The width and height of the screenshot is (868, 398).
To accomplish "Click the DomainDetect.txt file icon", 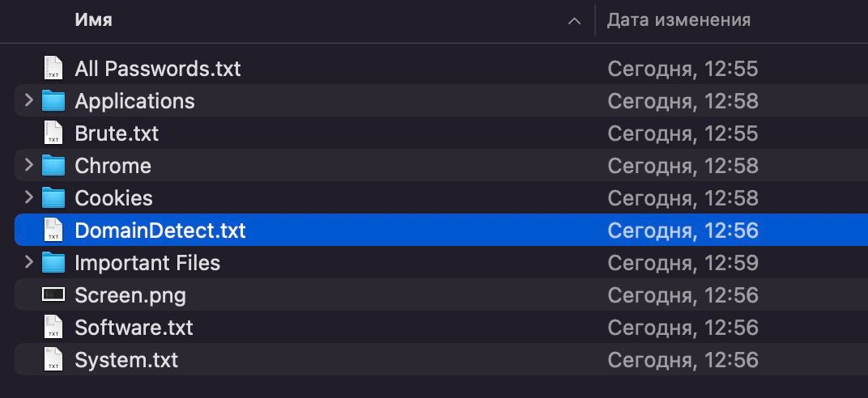I will coord(53,231).
